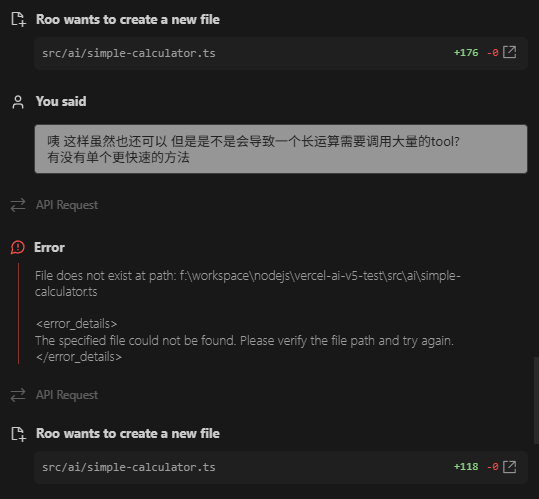Open the bottom src/ai/simple-calculator.ts file path

129,467
